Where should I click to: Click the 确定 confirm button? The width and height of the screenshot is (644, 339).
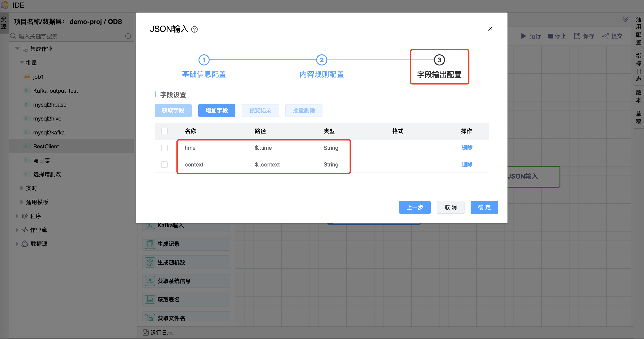tap(484, 207)
